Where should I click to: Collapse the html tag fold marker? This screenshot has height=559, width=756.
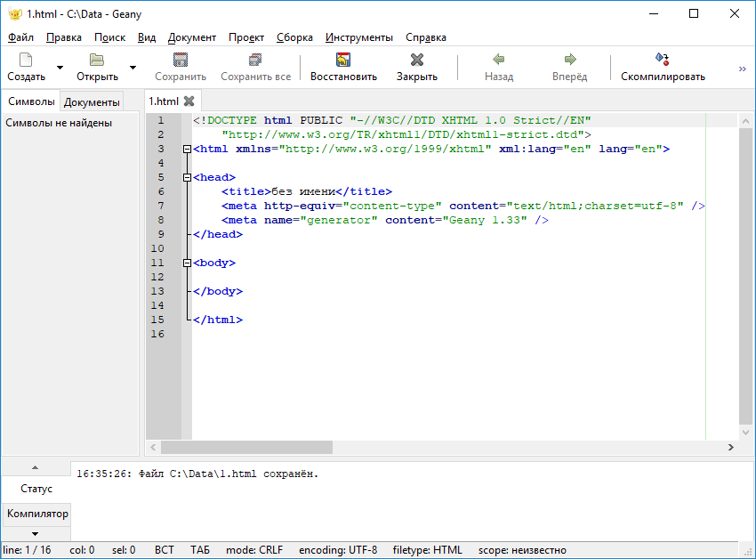[187, 150]
